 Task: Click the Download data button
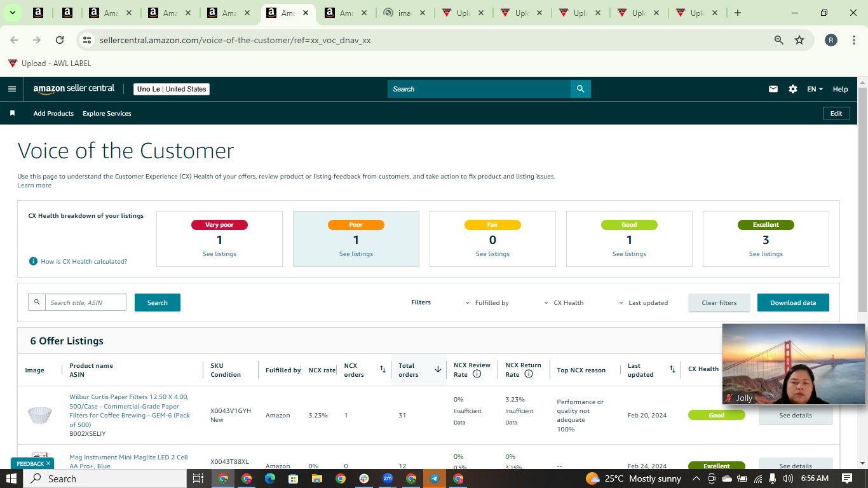click(793, 302)
